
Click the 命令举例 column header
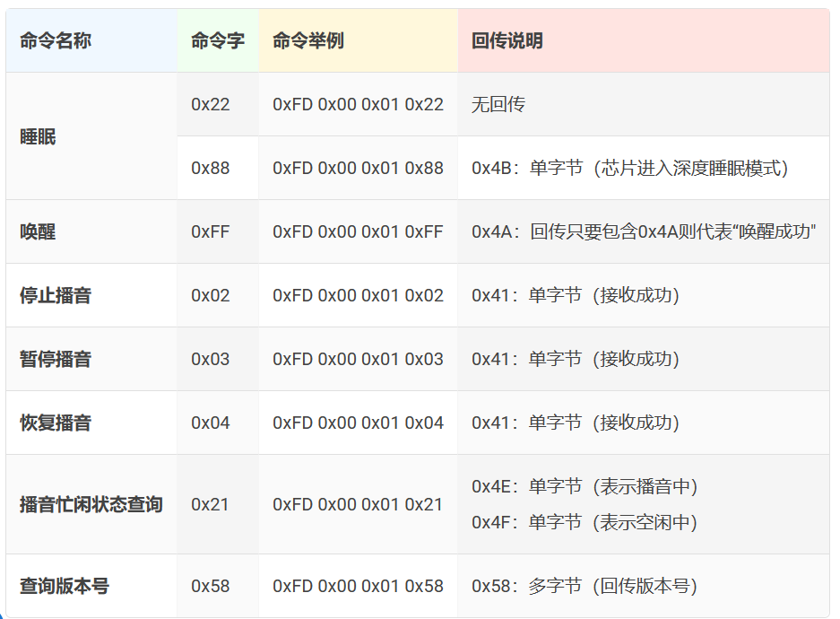coord(307,41)
